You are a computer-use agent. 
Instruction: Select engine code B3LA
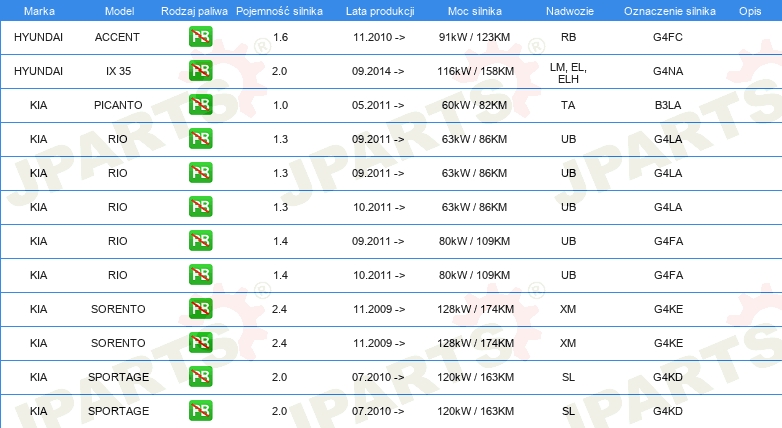[x=668, y=105]
